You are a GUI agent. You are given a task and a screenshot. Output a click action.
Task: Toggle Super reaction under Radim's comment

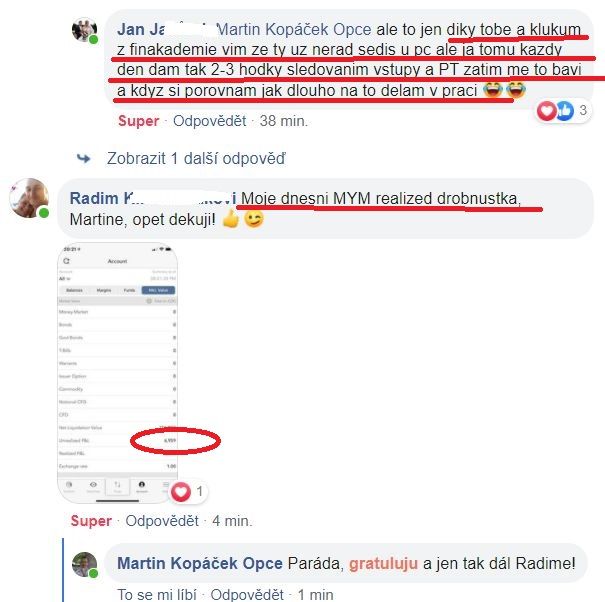tap(91, 521)
